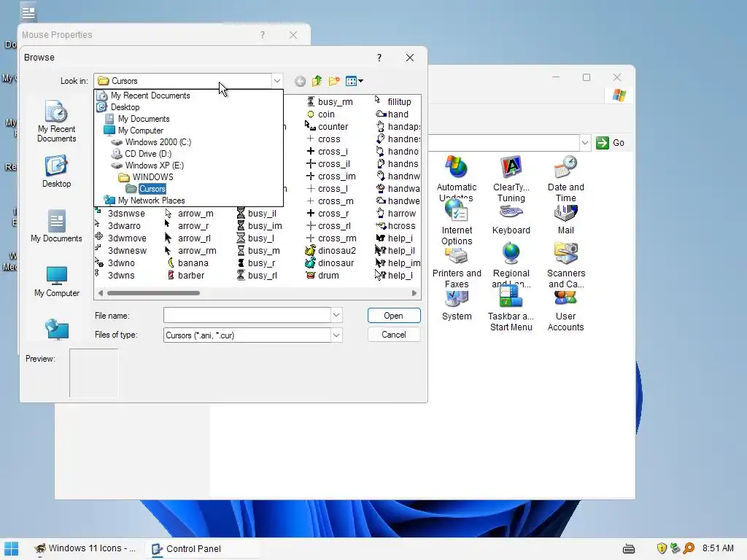Open Printers and Faxes in Control Panel
747x560 pixels.
pos(457,268)
